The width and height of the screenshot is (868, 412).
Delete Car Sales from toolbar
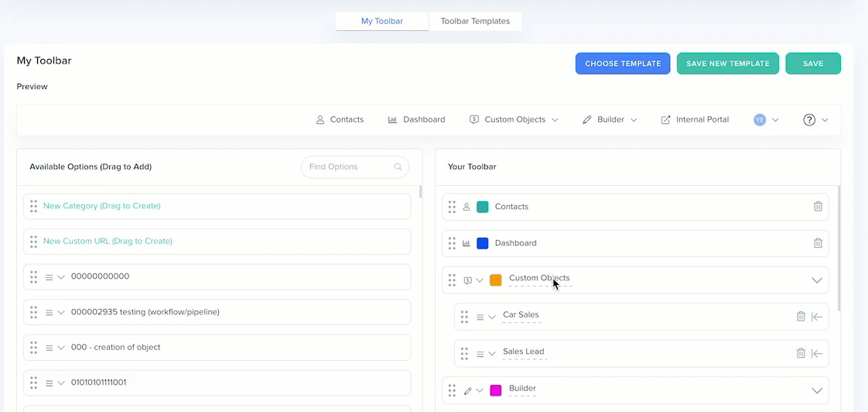pyautogui.click(x=801, y=317)
